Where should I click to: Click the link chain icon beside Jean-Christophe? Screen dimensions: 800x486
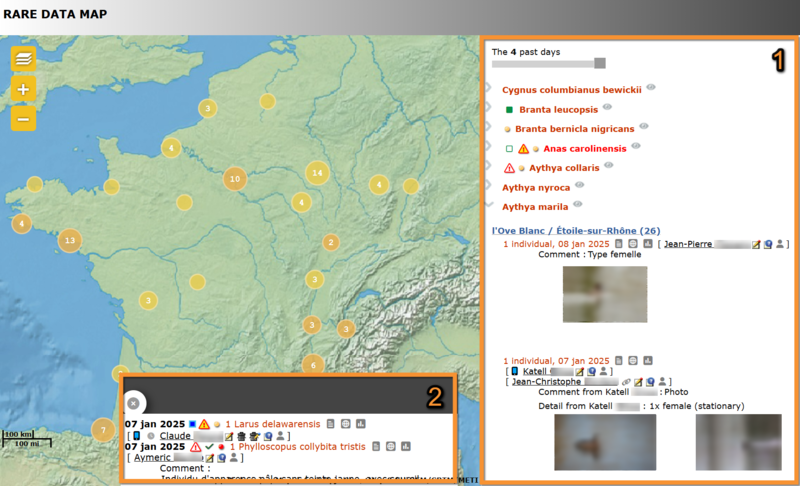pos(626,381)
